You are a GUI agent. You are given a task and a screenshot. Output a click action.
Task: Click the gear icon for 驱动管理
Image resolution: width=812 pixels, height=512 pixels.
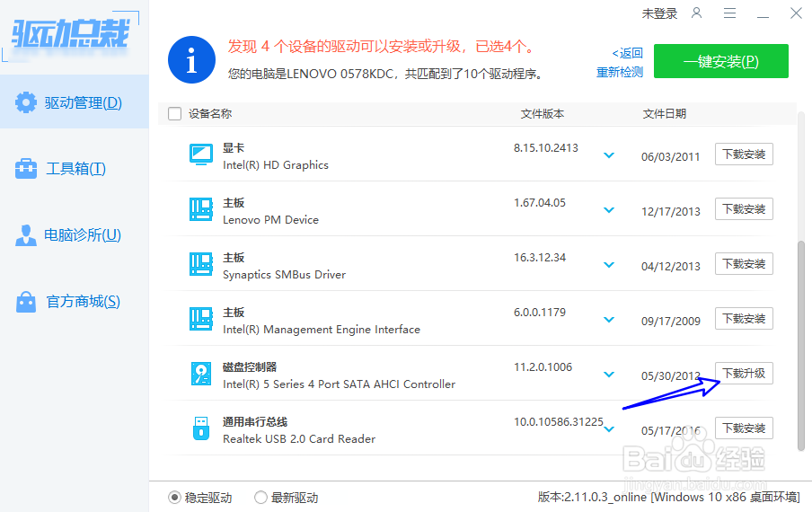[26, 102]
